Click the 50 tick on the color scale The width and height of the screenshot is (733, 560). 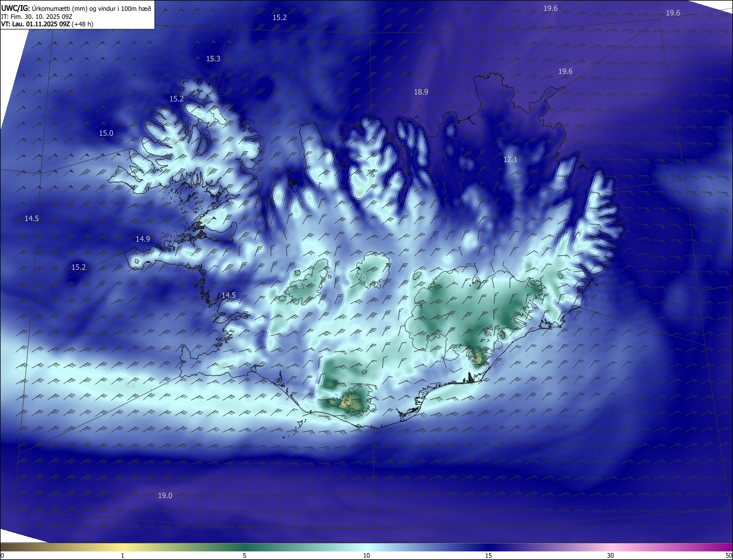tap(728, 555)
